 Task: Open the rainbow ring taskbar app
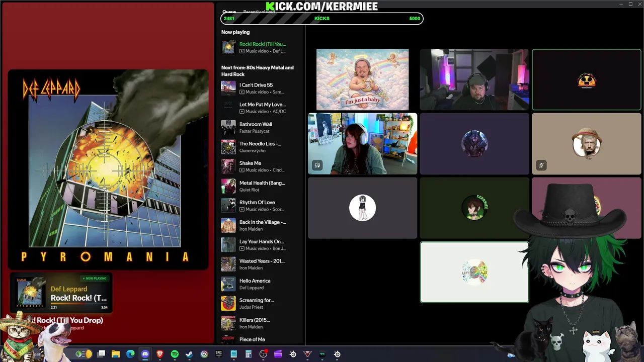pos(204,354)
